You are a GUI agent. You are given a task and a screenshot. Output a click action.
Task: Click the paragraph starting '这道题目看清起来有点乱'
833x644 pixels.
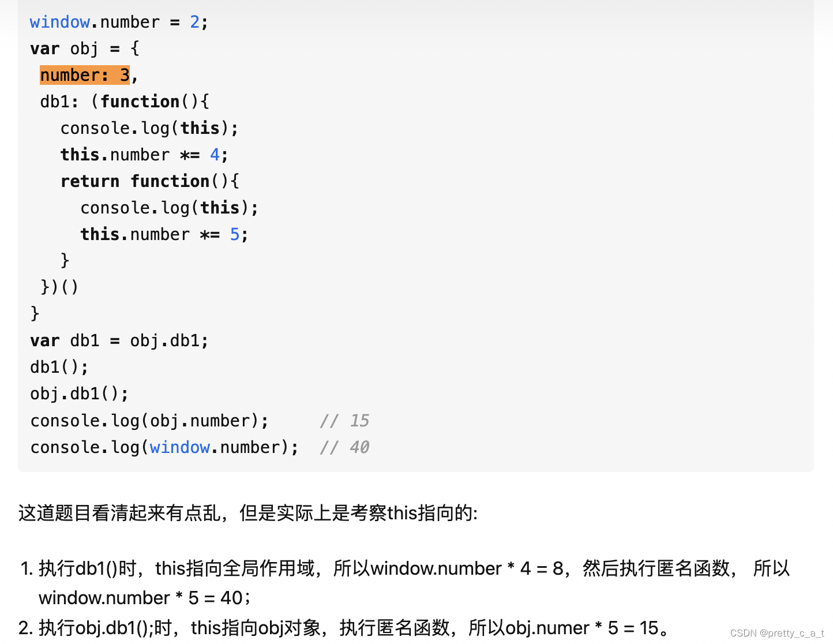point(248,512)
